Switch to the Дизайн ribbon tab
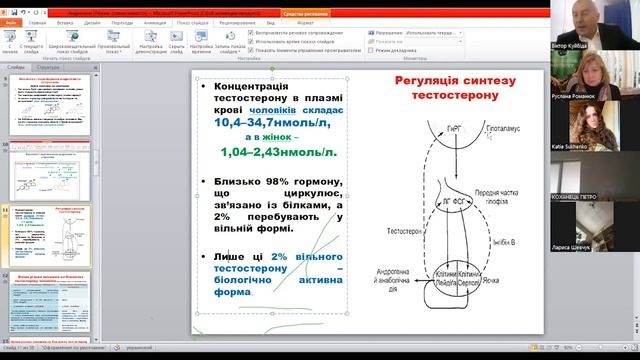This screenshot has width=640, height=360. (x=92, y=23)
